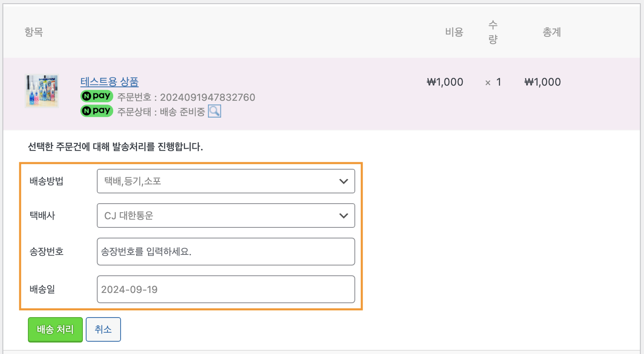Click the 총계 column header
Viewport: 644px width, 354px height.
click(x=552, y=32)
